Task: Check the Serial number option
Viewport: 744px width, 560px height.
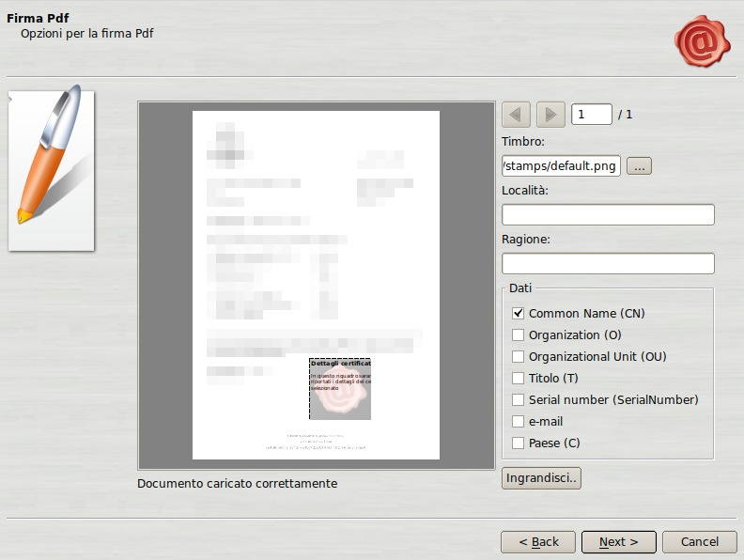Action: 518,400
